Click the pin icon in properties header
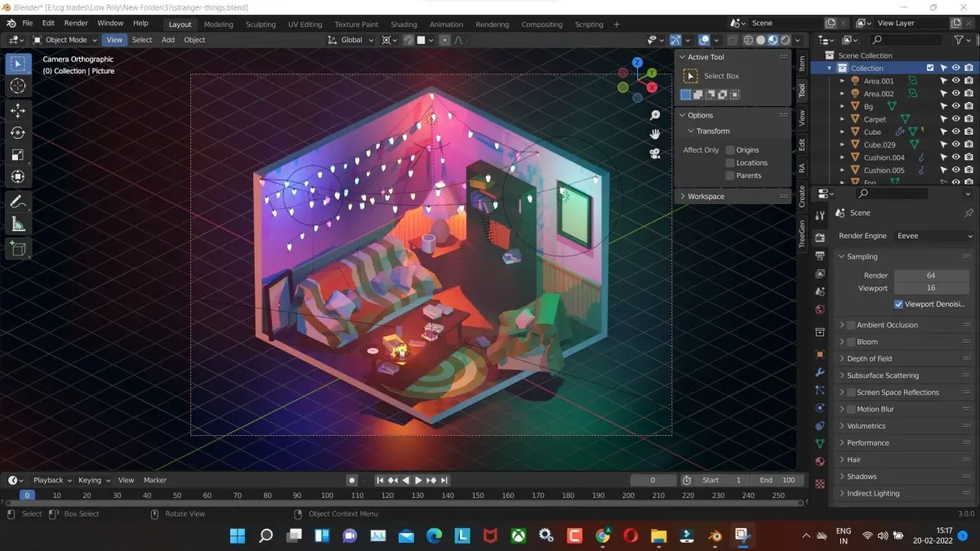This screenshot has height=551, width=980. click(x=969, y=212)
